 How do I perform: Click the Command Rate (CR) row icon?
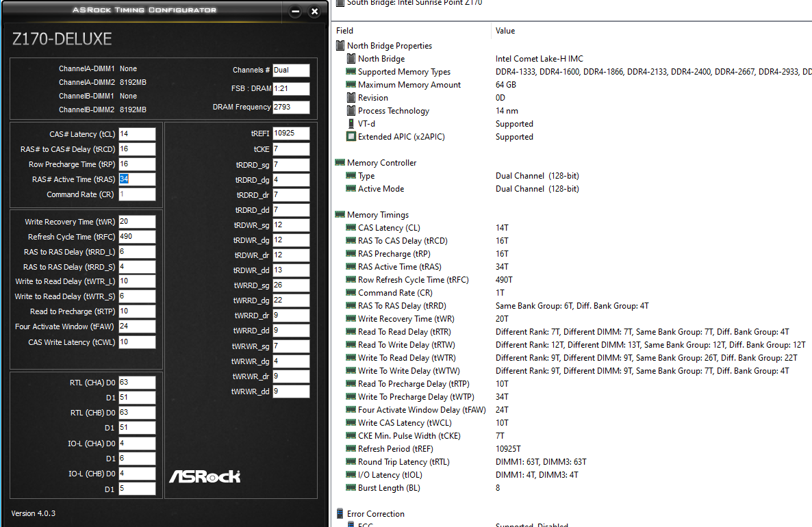(x=351, y=292)
